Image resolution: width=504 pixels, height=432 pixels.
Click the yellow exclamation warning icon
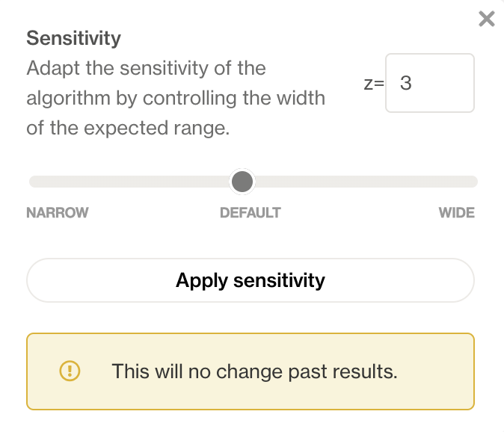click(x=70, y=371)
